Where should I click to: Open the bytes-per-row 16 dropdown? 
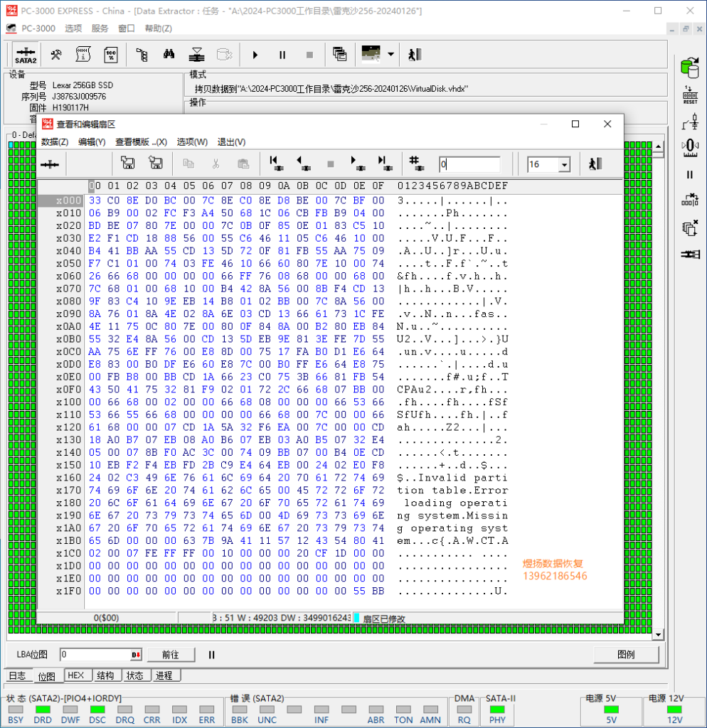[x=565, y=165]
